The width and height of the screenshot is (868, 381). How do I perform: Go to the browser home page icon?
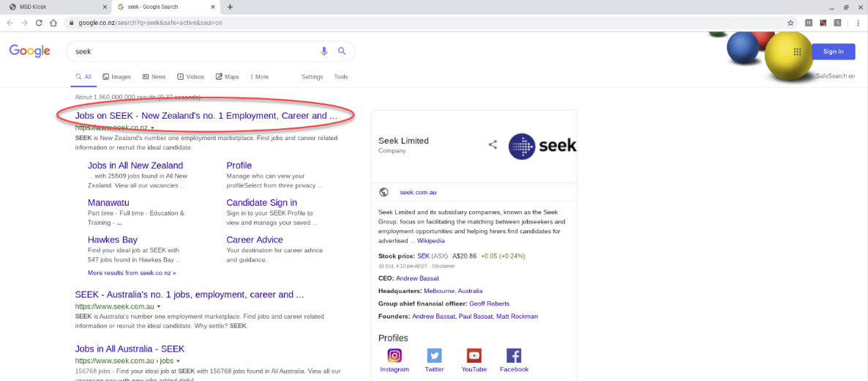point(53,23)
